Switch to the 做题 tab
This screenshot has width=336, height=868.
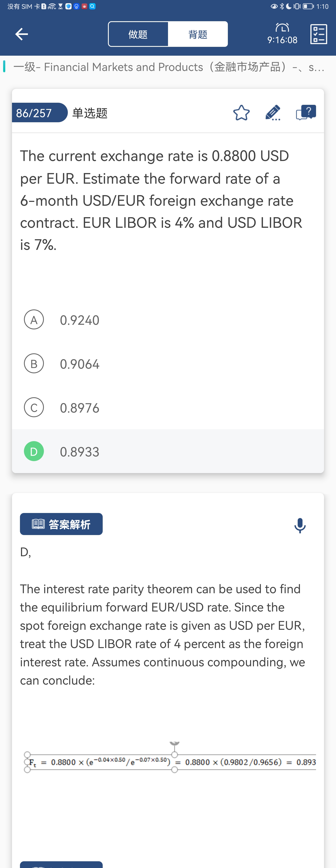[138, 34]
